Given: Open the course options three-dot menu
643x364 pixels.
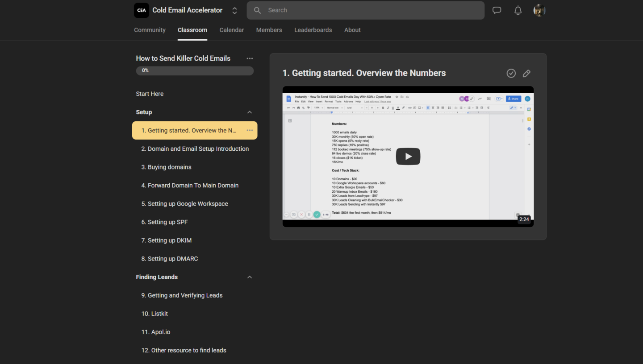Looking at the screenshot, I should 250,58.
